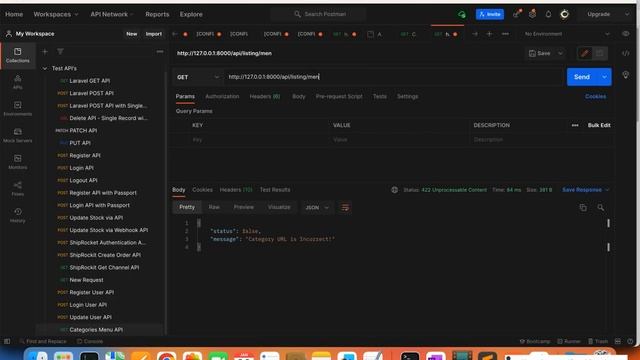The height and width of the screenshot is (360, 640).
Task: Open the Monitors sidebar panel
Action: click(x=18, y=162)
